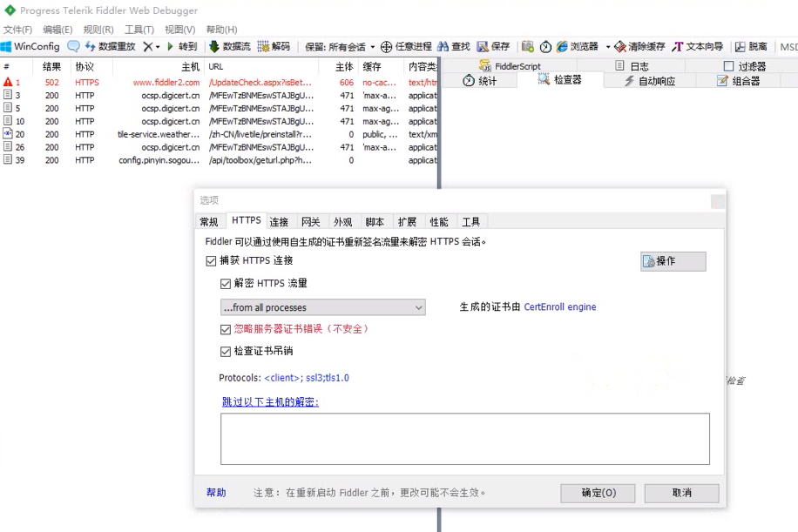
Task: Switch to the Statistics (统计) tab
Action: 480,80
